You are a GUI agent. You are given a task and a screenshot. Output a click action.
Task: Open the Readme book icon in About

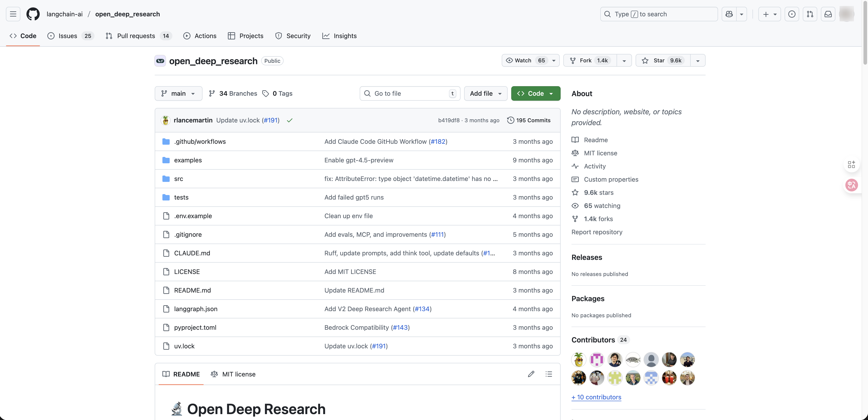[x=575, y=140]
